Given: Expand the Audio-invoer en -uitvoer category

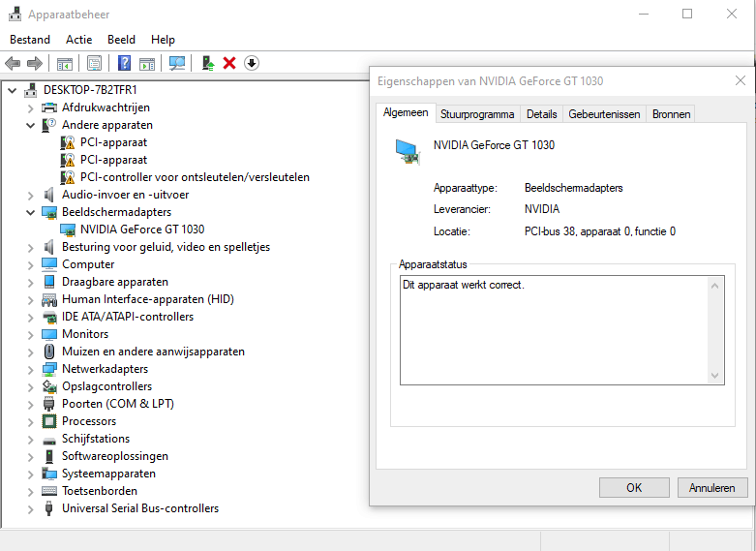Looking at the screenshot, I should 30,196.
